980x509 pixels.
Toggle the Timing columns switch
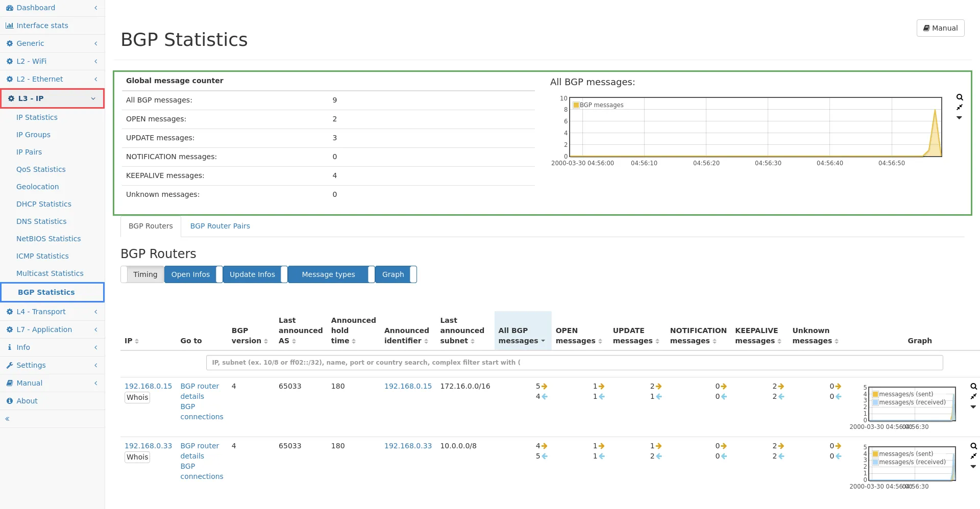click(142, 274)
